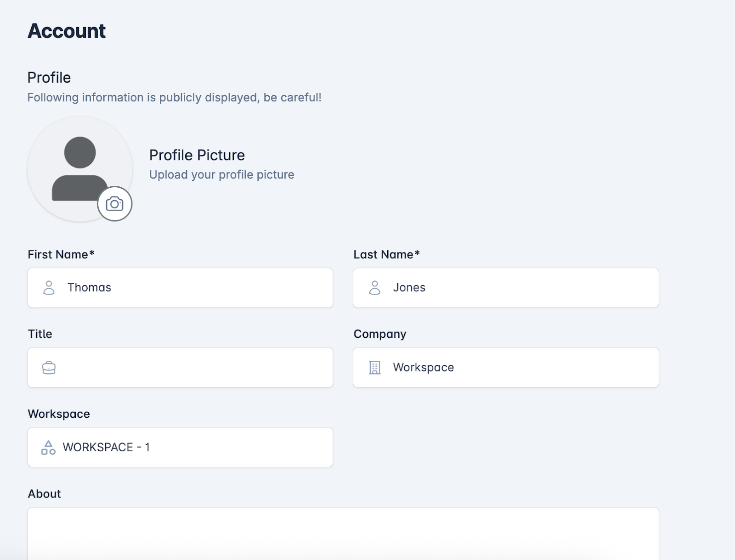Screen dimensions: 735x560
Task: Click the Account page heading
Action: point(67,31)
